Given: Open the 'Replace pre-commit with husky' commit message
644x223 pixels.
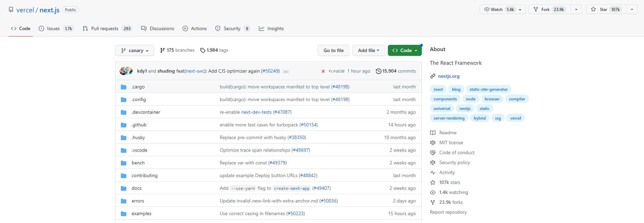Looking at the screenshot, I should tap(253, 138).
